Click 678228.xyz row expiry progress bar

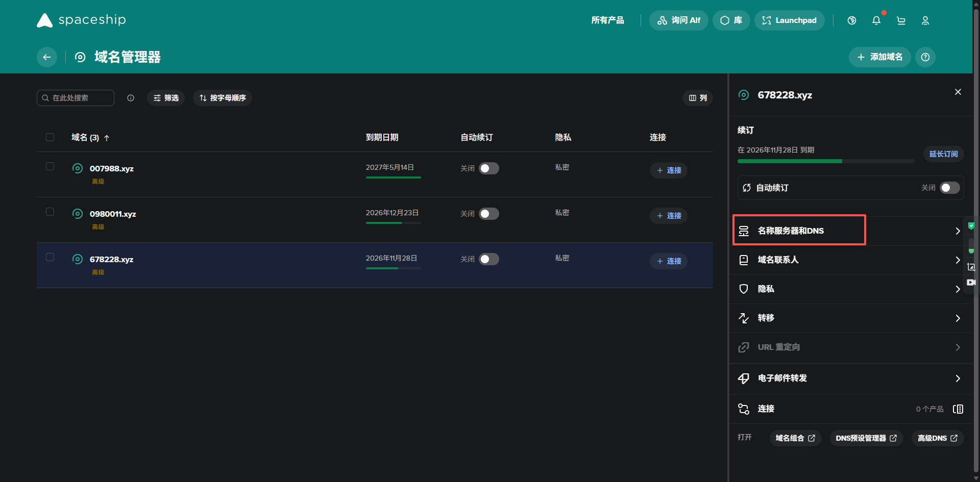coord(394,268)
